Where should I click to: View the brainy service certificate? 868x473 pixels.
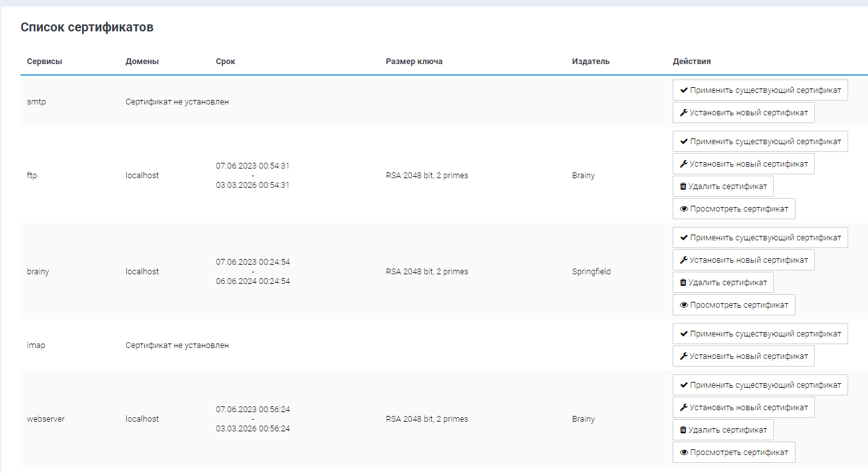click(733, 305)
